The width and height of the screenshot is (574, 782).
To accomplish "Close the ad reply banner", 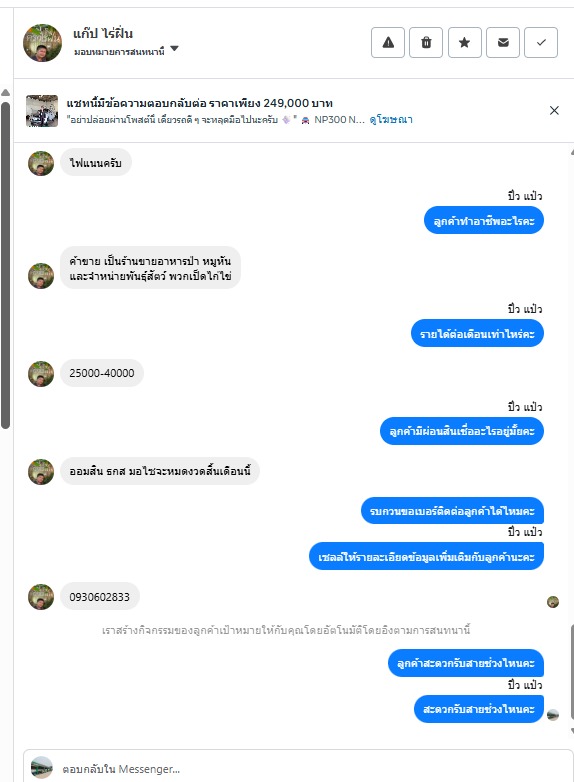I will (554, 111).
